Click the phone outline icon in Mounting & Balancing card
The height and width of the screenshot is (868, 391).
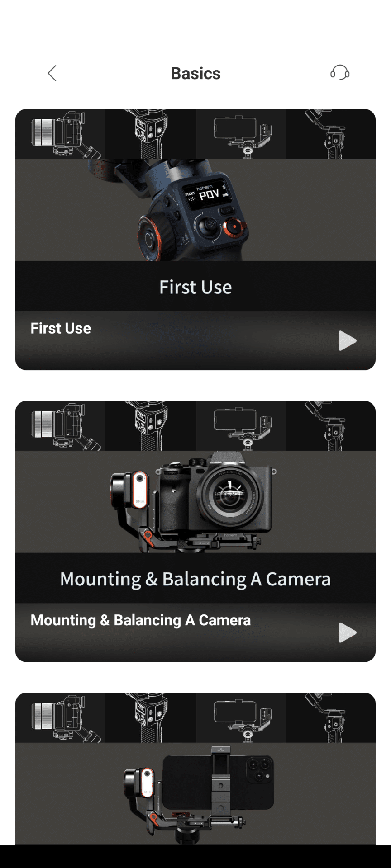point(241,426)
